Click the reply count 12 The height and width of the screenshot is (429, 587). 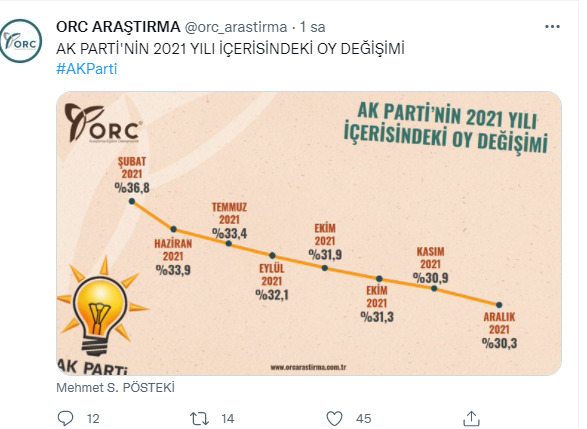coord(93,419)
